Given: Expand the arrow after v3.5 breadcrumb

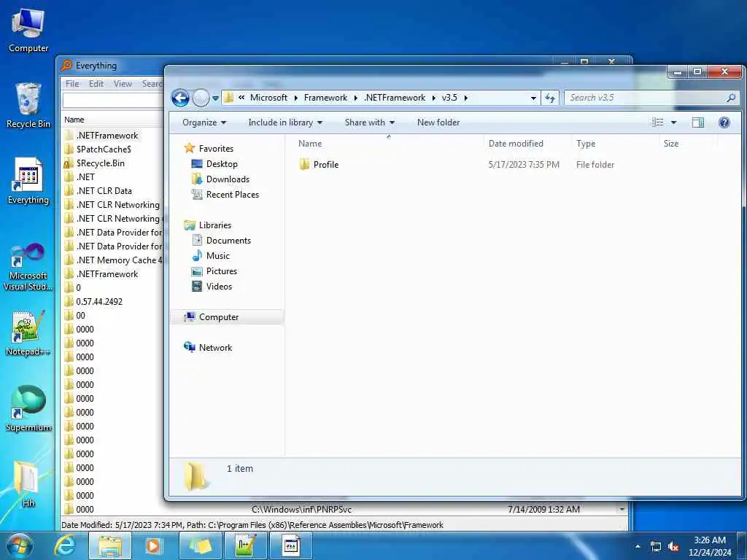Looking at the screenshot, I should (x=466, y=98).
